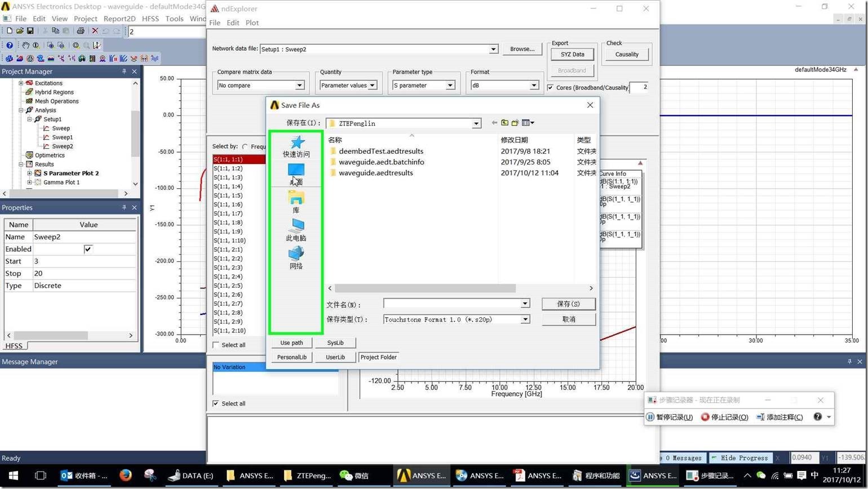Go up one folder level in Save dialog
Image resolution: width=868 pixels, height=489 pixels.
504,123
